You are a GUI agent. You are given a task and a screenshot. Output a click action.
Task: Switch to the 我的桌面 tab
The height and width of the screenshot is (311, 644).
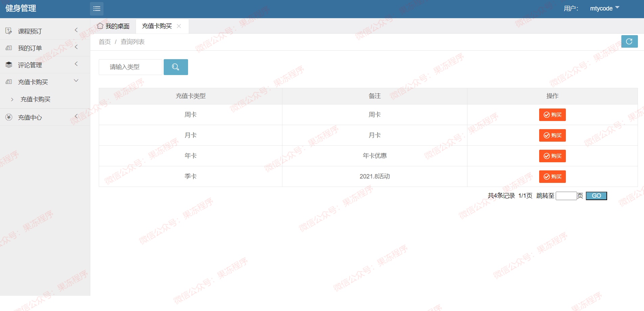point(113,26)
